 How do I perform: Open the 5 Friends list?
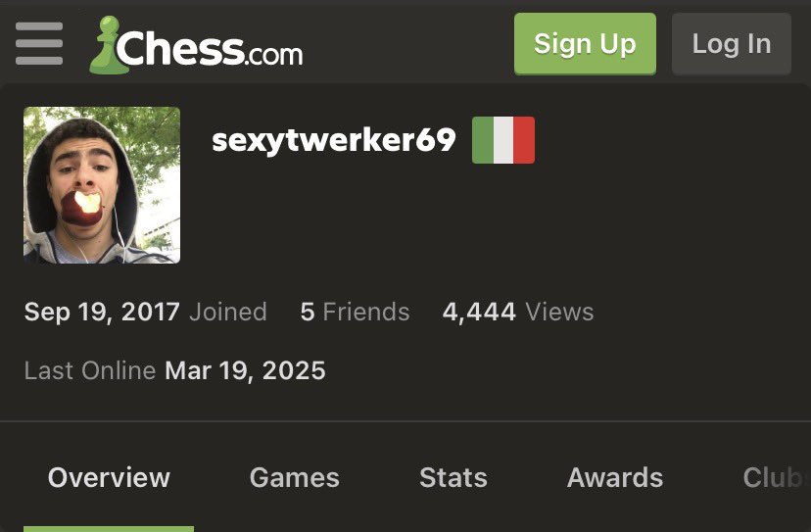(355, 312)
